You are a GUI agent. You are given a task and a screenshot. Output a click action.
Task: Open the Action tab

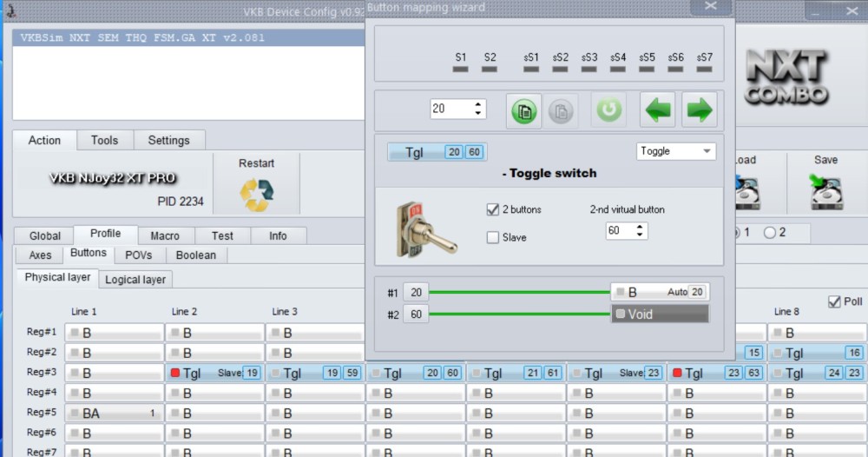point(44,140)
